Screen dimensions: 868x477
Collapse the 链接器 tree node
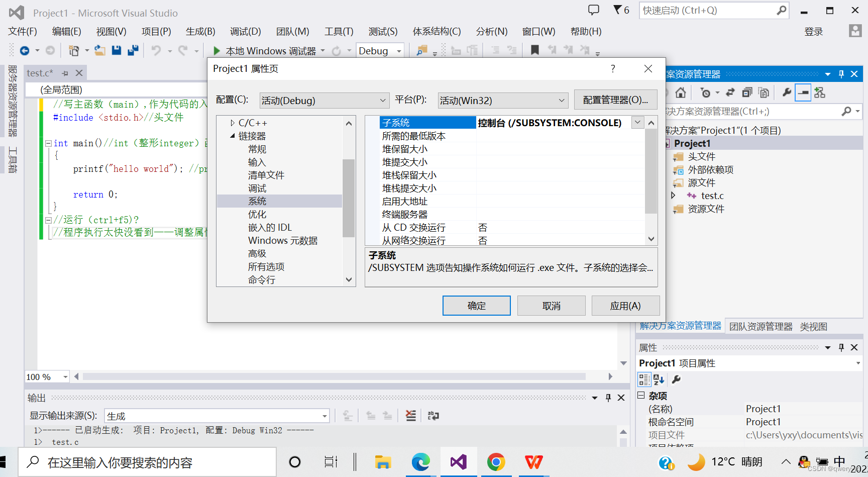coord(232,136)
